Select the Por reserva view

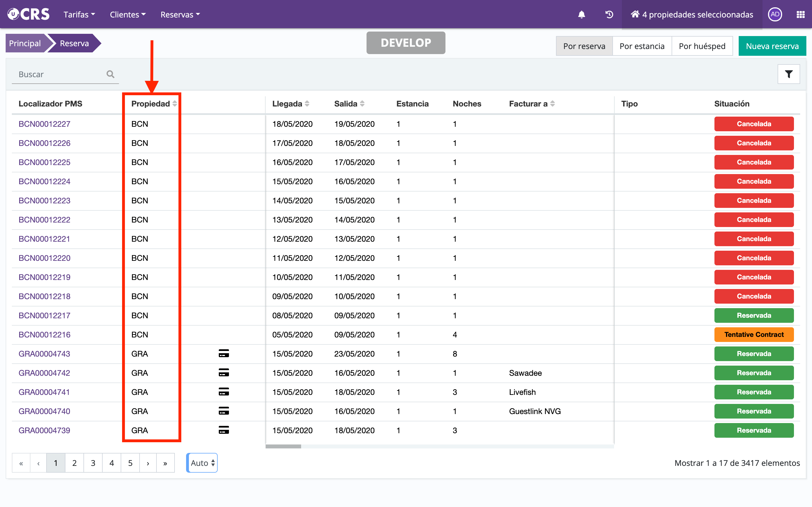pyautogui.click(x=584, y=46)
